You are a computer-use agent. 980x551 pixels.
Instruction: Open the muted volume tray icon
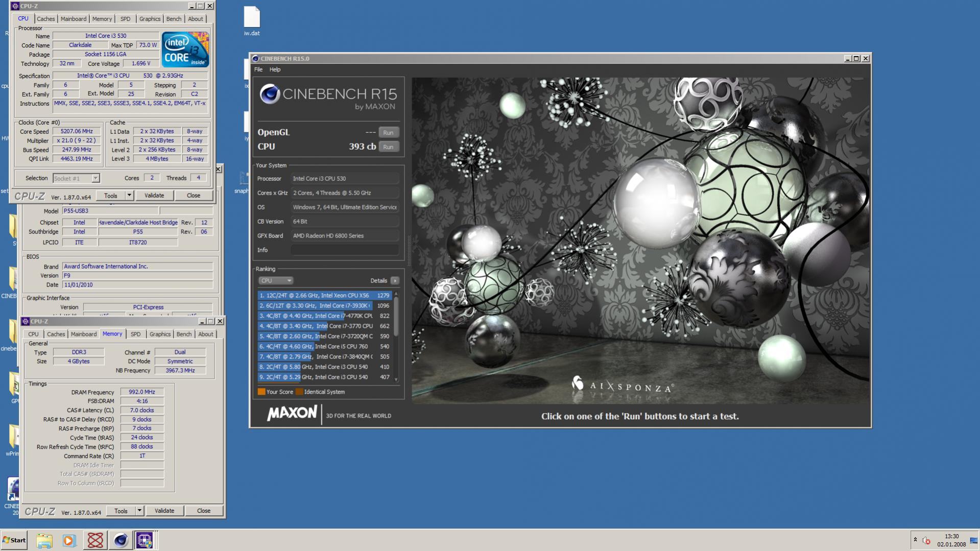[926, 541]
